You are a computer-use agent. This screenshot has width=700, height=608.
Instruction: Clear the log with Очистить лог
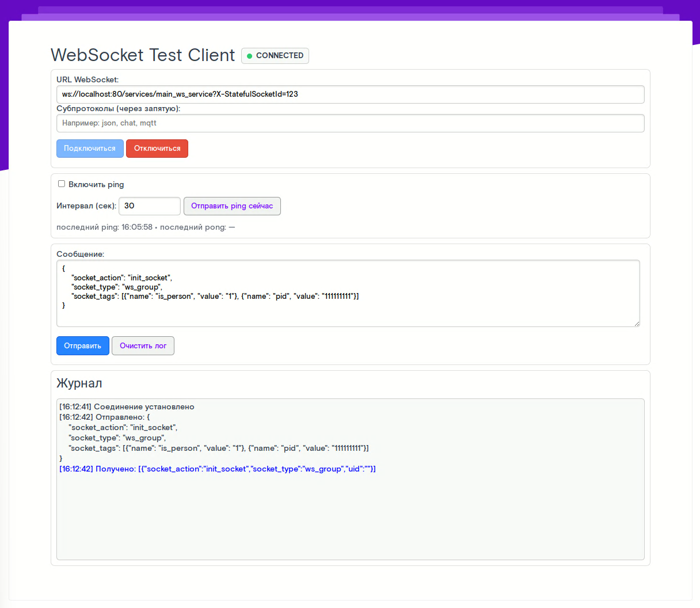coord(143,346)
